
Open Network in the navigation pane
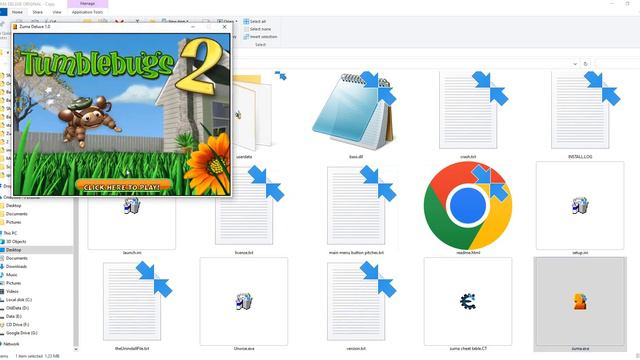[x=11, y=344]
